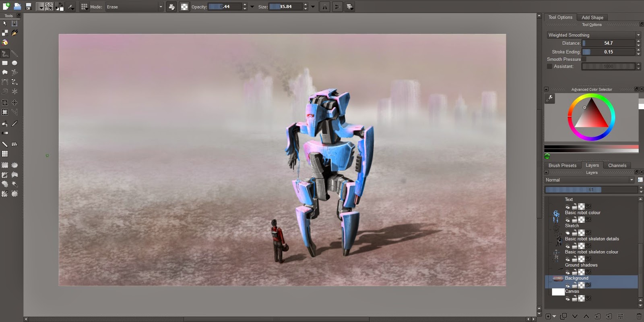Select the Crop tool
Viewport: 644px width, 322px height.
[x=5, y=103]
